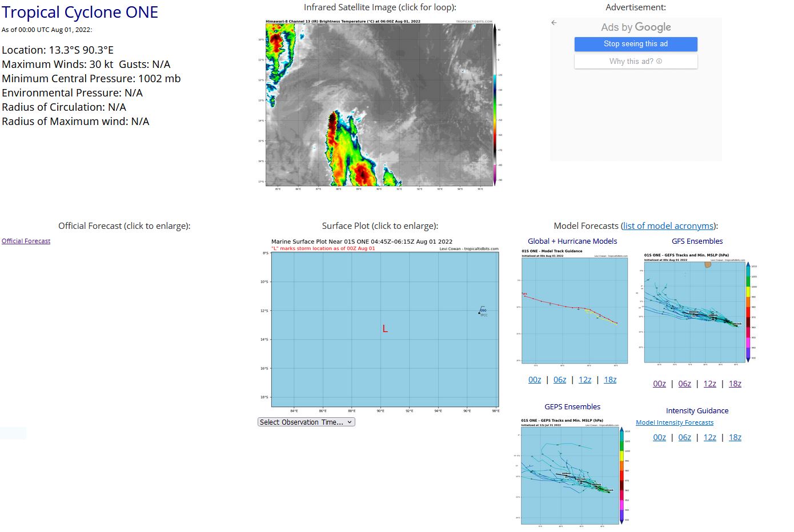794x532 pixels.
Task: Select 18z under Global + Hurricane Models
Action: 610,380
